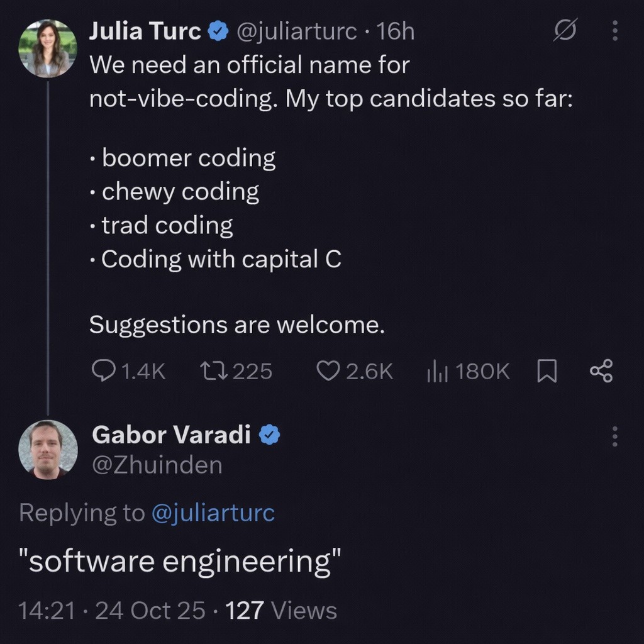Open Julia Turc's profile via display name
The height and width of the screenshot is (644, 644).
point(145,31)
